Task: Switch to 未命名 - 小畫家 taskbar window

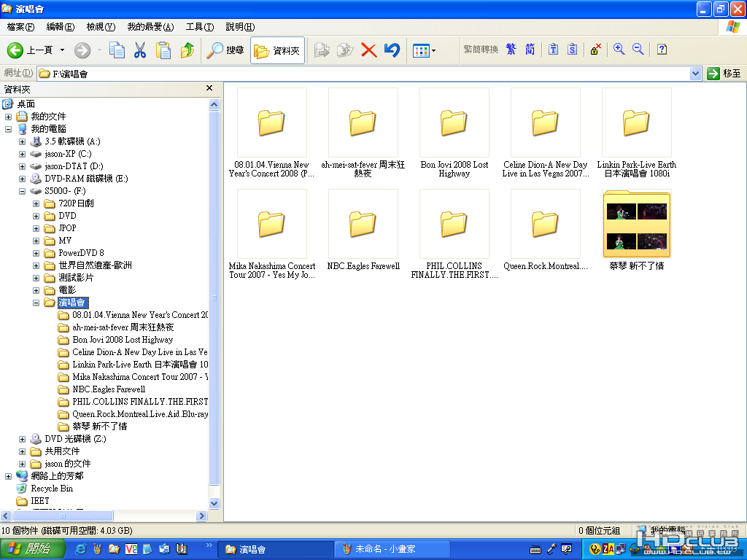Action: [x=392, y=549]
